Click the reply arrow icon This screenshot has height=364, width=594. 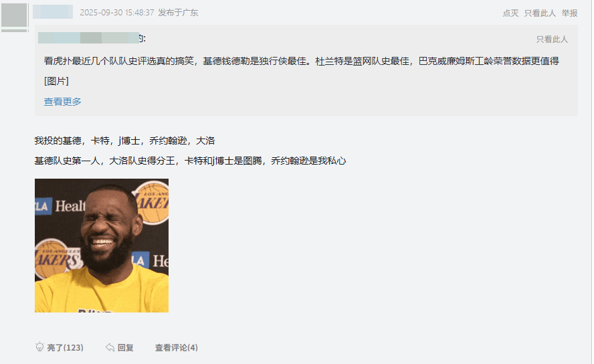110,347
